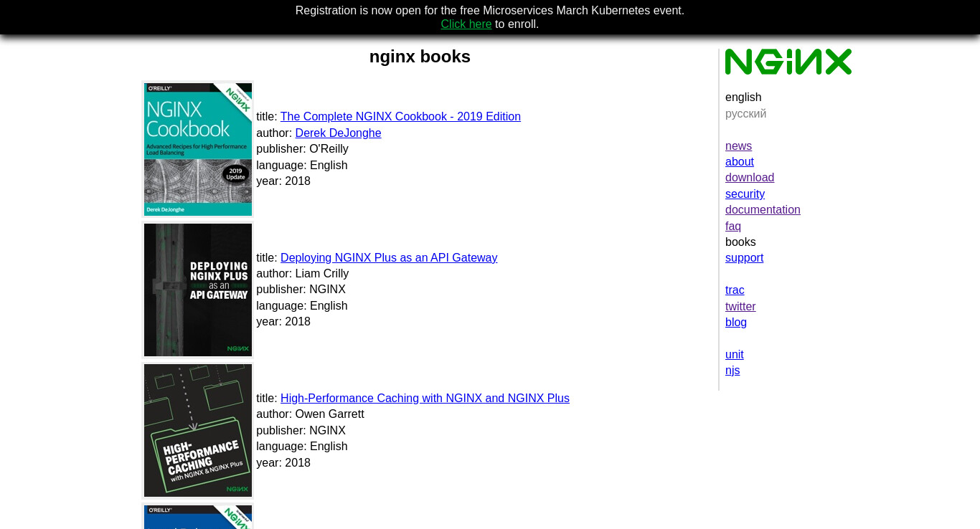Go to documentation
The width and height of the screenshot is (980, 529).
763,210
